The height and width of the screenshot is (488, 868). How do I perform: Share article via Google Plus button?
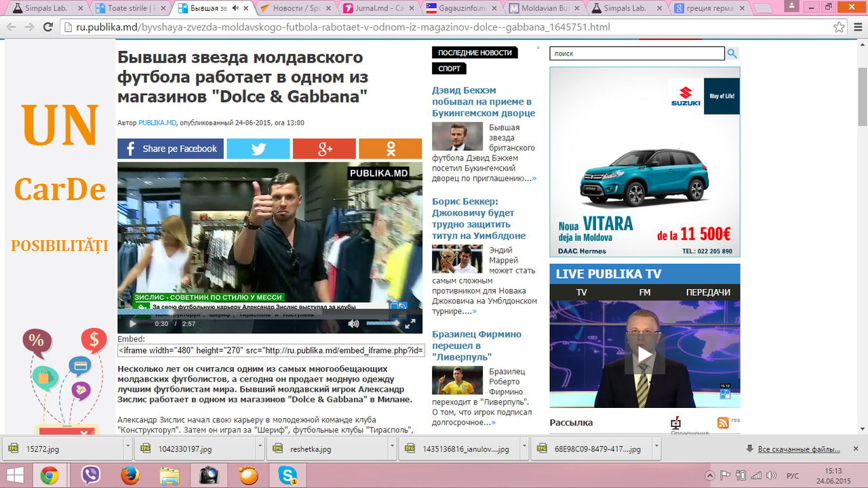tap(324, 149)
